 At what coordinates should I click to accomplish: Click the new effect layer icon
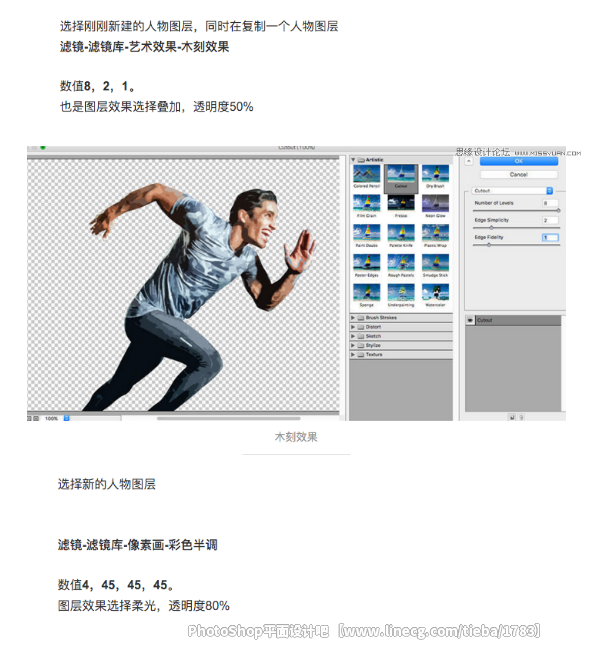[x=512, y=417]
